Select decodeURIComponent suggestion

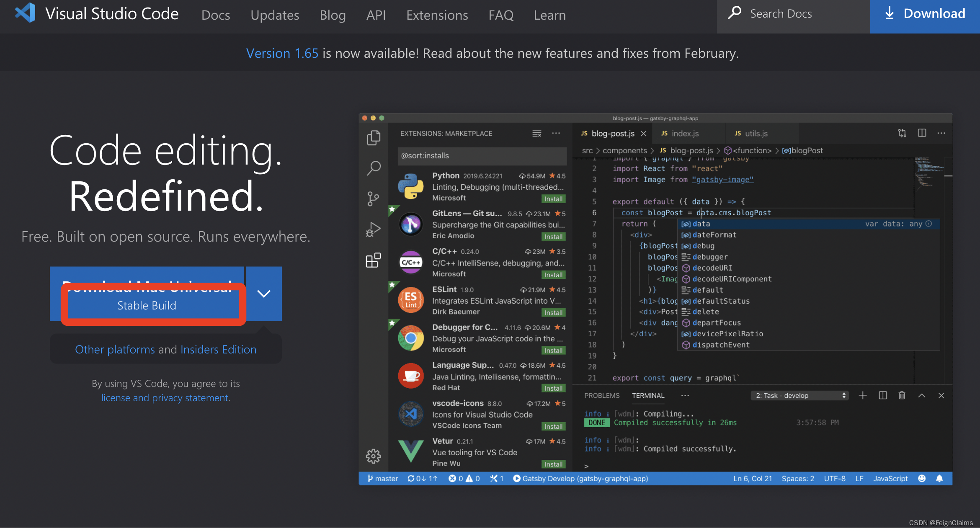point(808,279)
